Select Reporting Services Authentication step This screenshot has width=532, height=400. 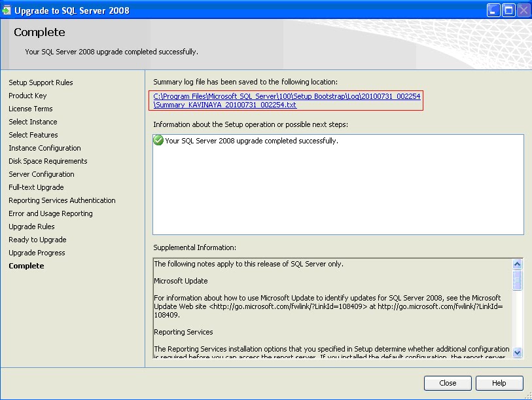[62, 200]
